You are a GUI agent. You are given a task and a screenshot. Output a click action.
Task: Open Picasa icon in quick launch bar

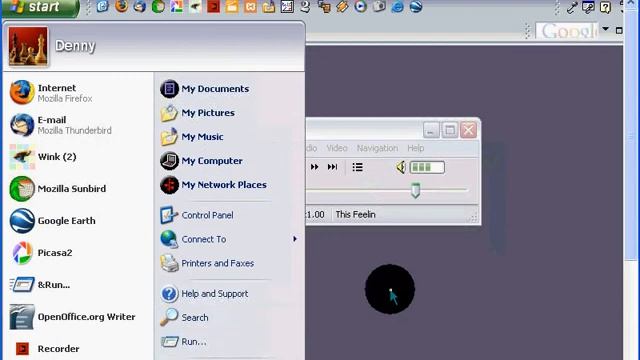pos(177,6)
